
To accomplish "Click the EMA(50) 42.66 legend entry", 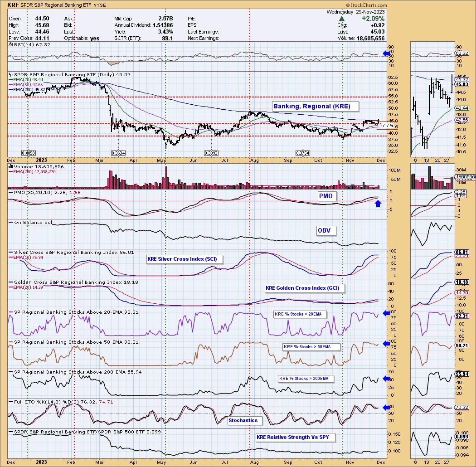I will coord(26,84).
